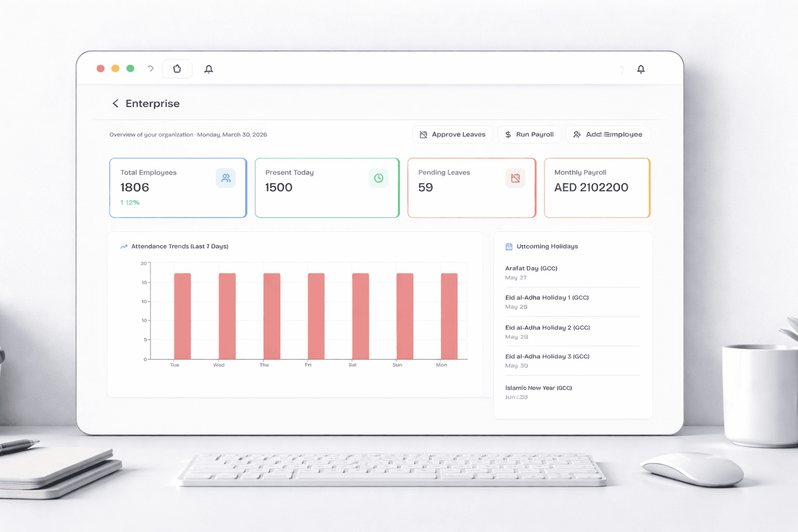This screenshot has width=798, height=532.
Task: Click the Approve Leaves button
Action: point(452,134)
